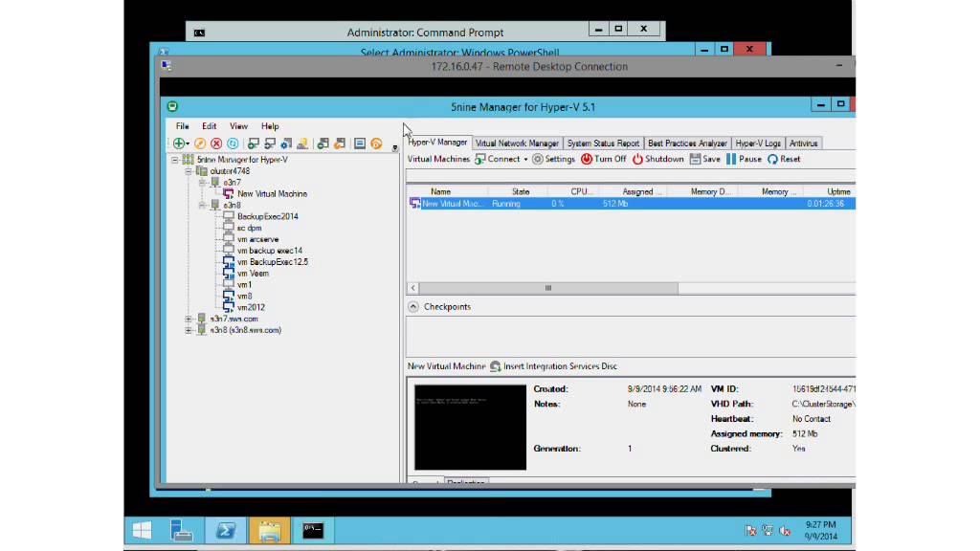Click the green Add icon in the toolbar
This screenshot has height=551, width=980.
(x=179, y=143)
